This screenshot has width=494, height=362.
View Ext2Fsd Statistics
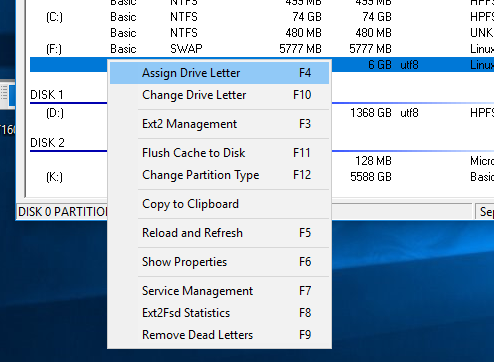click(219, 313)
